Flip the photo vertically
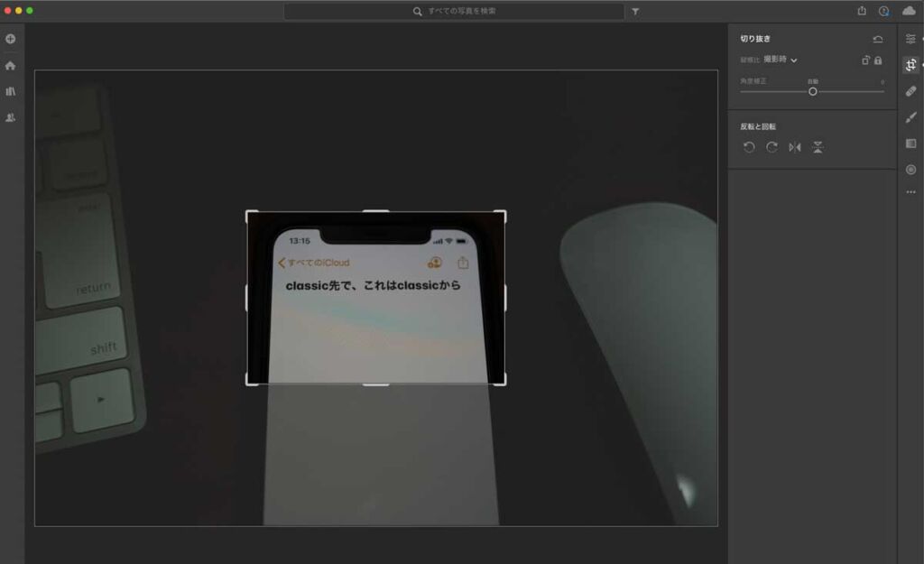The image size is (924, 564). coord(818,147)
